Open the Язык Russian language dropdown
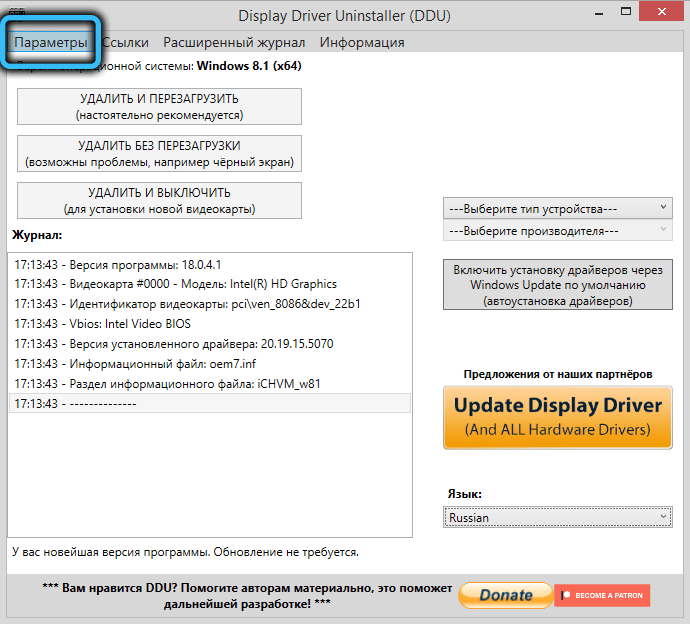This screenshot has width=690, height=624. tap(558, 518)
